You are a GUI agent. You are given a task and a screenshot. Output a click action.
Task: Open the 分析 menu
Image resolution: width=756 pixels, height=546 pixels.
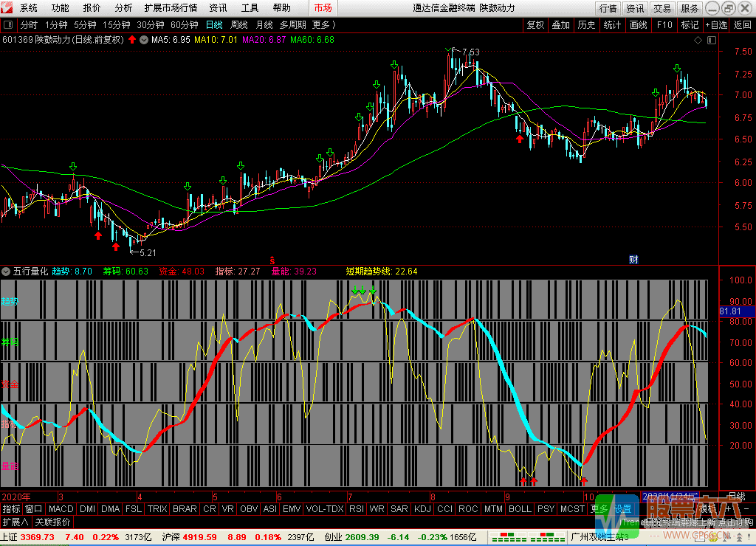point(123,8)
